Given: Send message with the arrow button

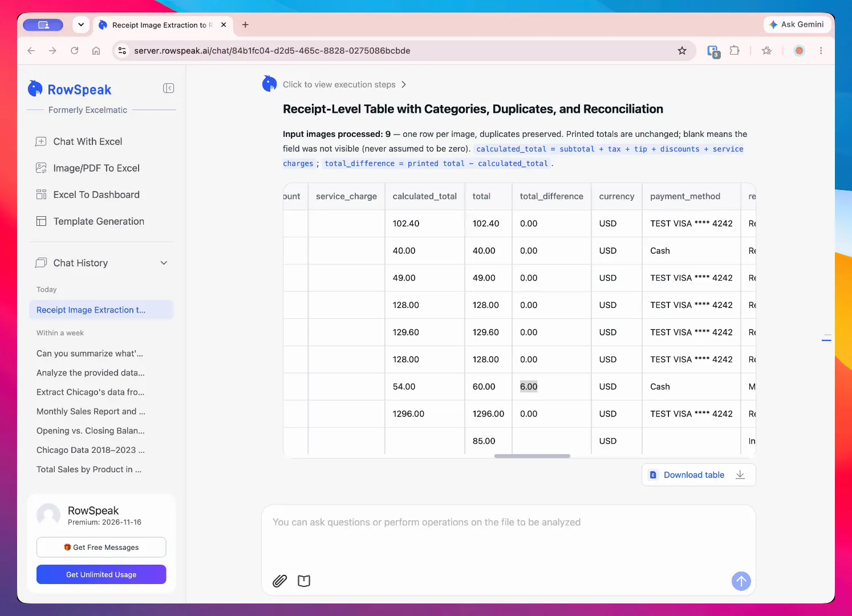Looking at the screenshot, I should pyautogui.click(x=741, y=581).
